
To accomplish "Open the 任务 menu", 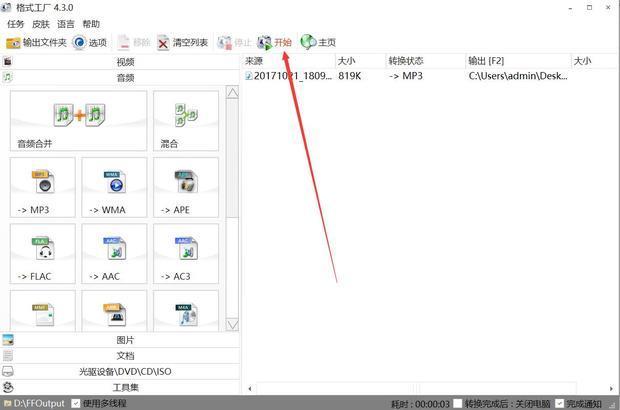I will click(16, 24).
